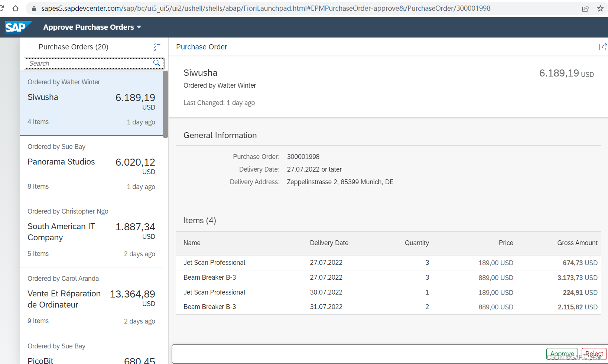Click delivery address Zeppelinstrasse 2 text

pyautogui.click(x=340, y=182)
